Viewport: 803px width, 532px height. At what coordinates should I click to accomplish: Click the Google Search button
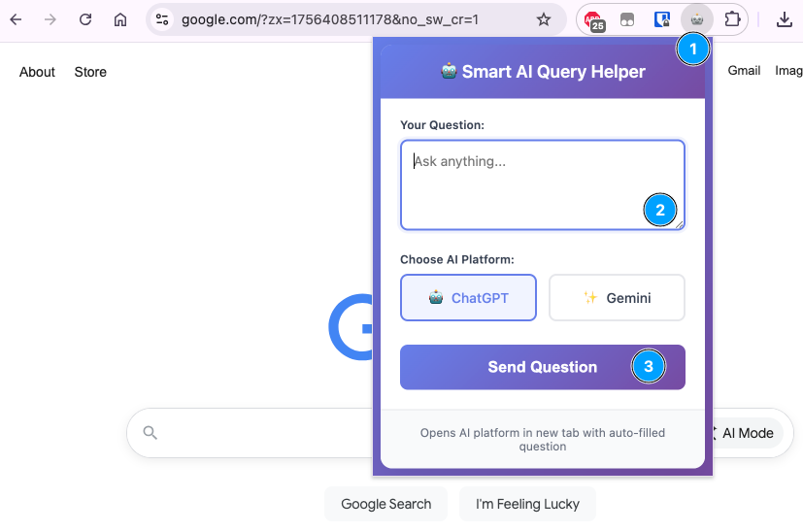coord(385,504)
